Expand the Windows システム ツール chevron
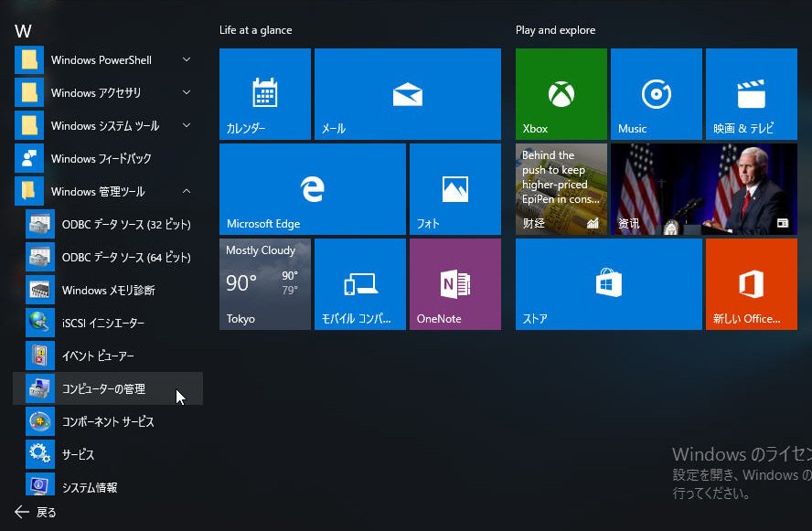 (187, 126)
